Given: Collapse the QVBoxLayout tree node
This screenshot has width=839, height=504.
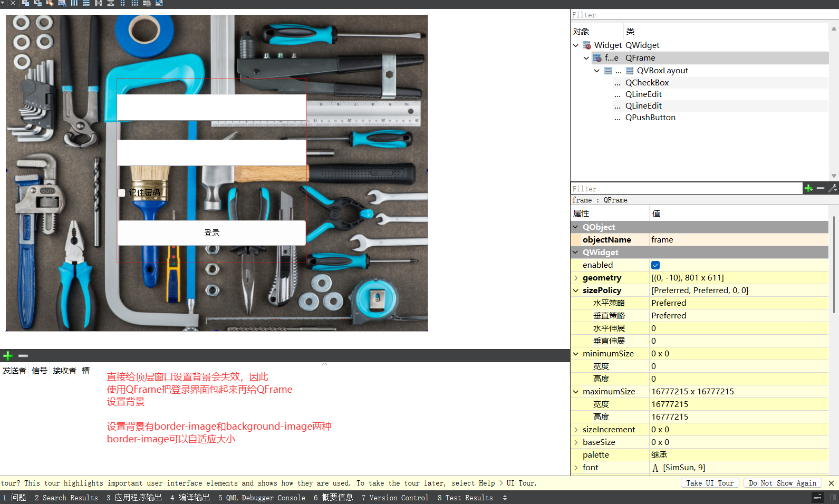Looking at the screenshot, I should click(597, 71).
